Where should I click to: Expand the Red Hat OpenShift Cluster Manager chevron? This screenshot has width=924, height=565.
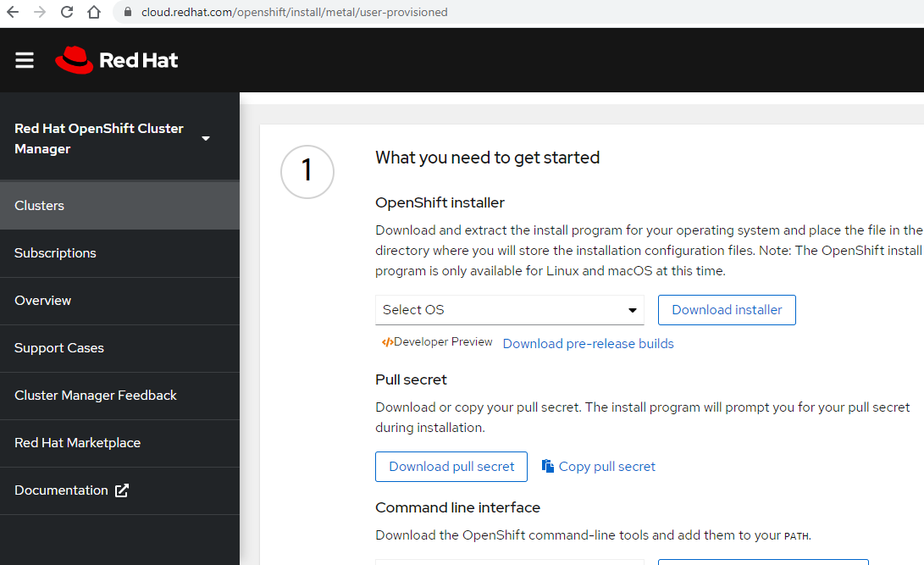coord(206,137)
